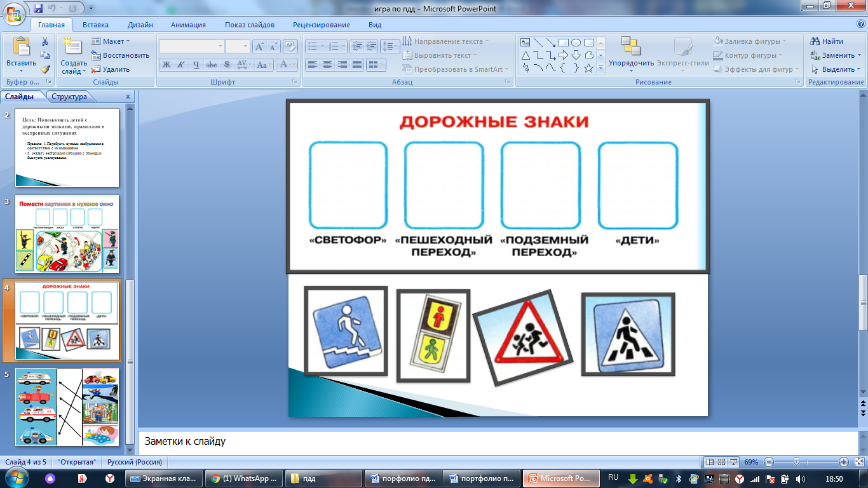Viewport: 868px width, 488px height.
Task: Click Вставить paste button
Action: (21, 55)
